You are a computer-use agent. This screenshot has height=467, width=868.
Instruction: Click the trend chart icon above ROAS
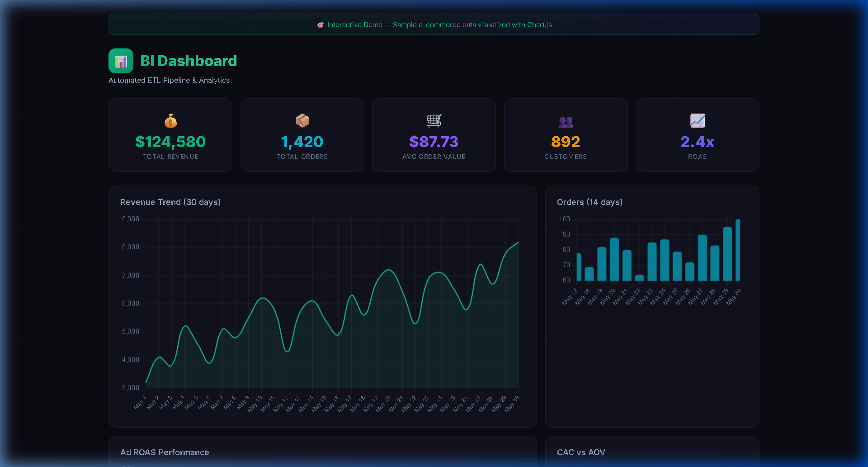click(697, 121)
